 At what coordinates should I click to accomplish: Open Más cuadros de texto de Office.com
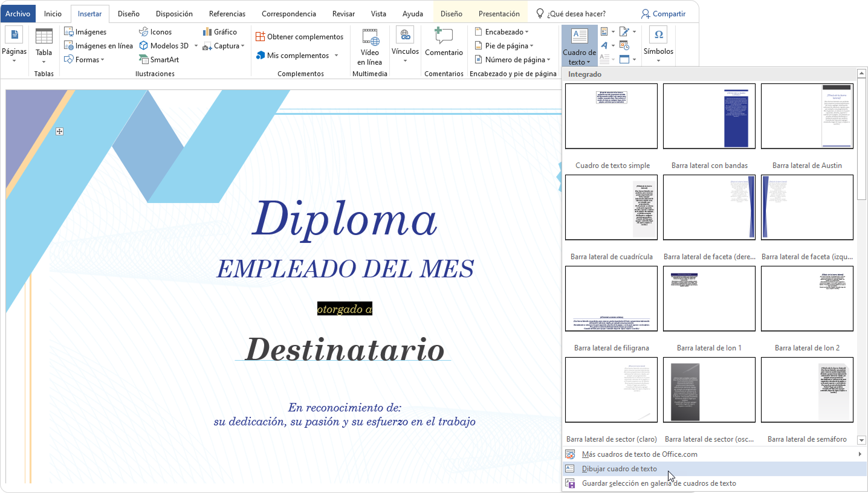[x=639, y=454]
